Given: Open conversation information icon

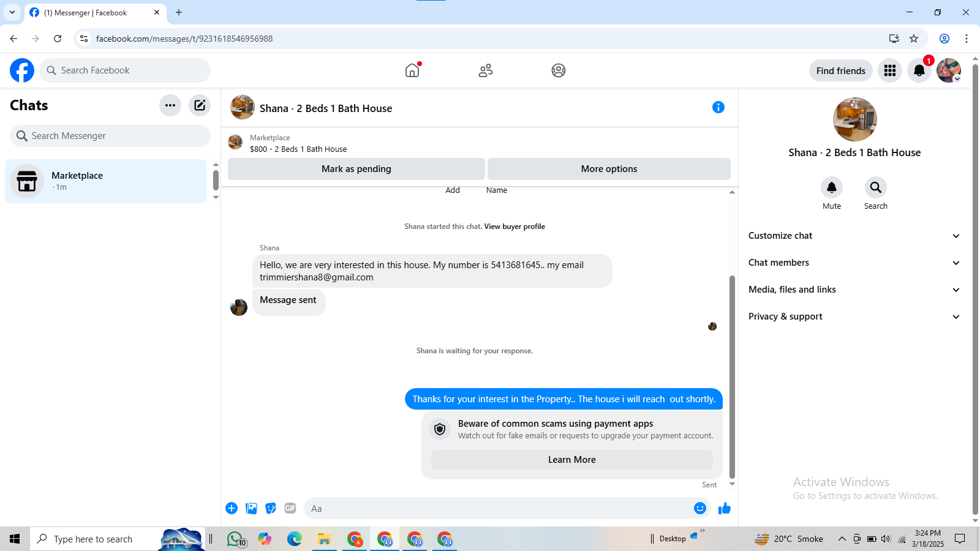Looking at the screenshot, I should (x=718, y=107).
